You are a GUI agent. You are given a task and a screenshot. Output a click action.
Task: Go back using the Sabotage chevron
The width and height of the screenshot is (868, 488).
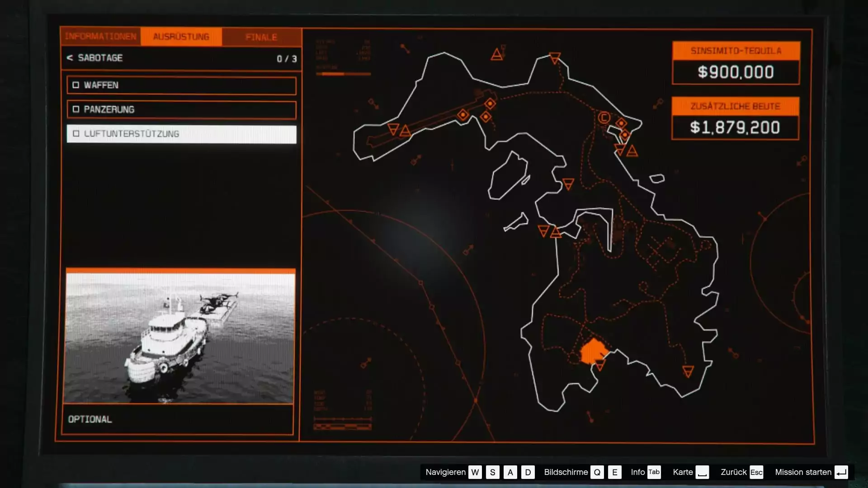click(x=70, y=58)
